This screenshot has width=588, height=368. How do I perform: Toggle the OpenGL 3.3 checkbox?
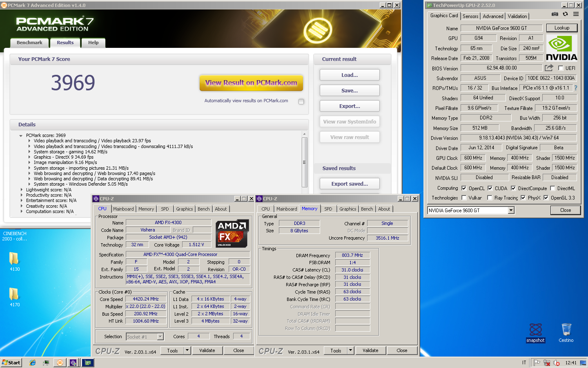(x=546, y=198)
